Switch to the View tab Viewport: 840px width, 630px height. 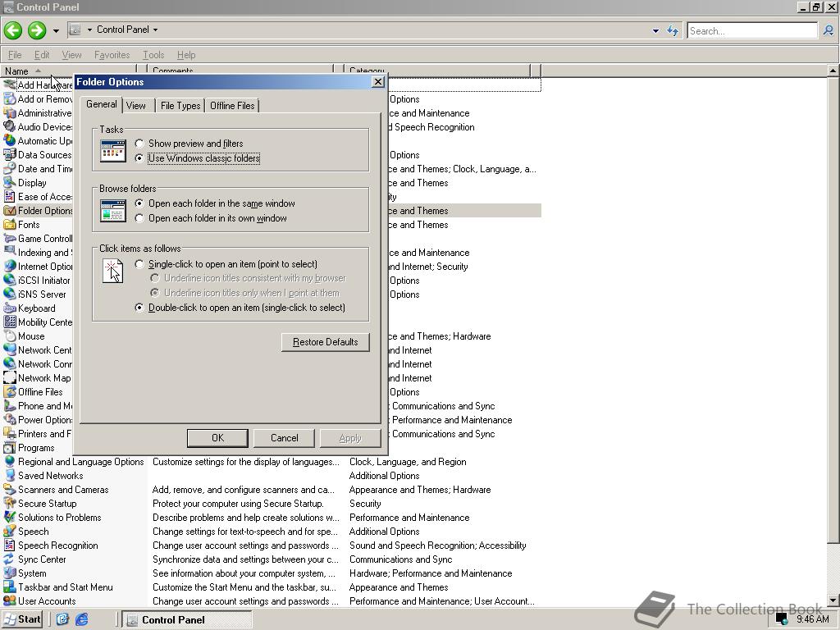coord(136,106)
